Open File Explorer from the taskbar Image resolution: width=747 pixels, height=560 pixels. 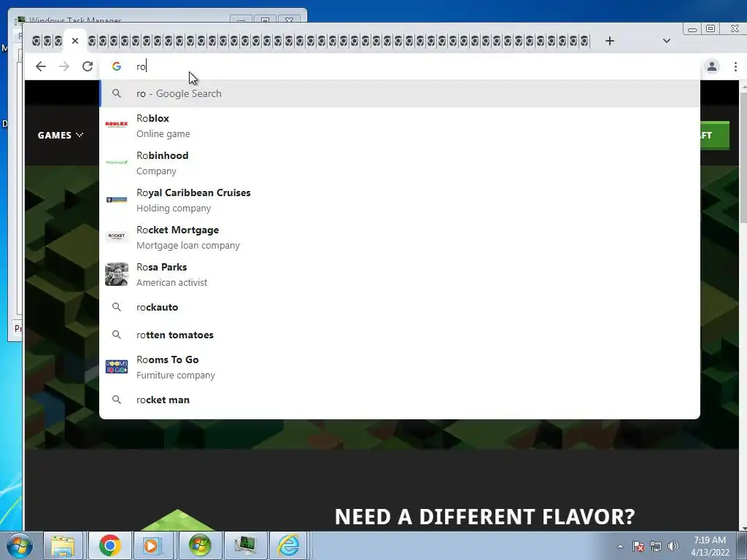coord(63,545)
